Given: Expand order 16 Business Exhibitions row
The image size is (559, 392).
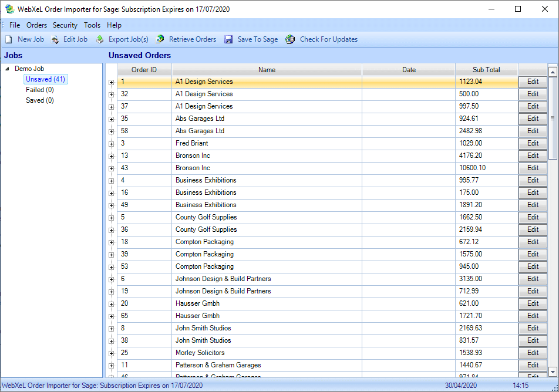Looking at the screenshot, I should (111, 193).
